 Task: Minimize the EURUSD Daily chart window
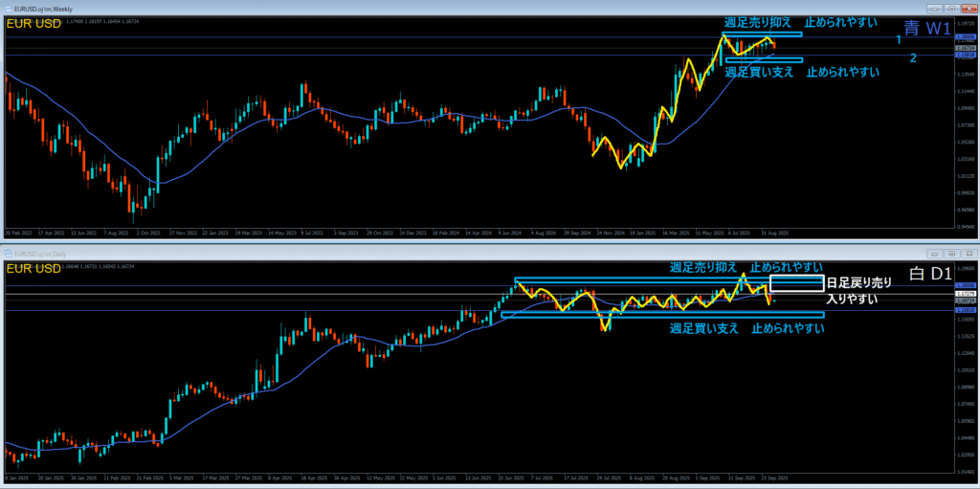pos(935,254)
